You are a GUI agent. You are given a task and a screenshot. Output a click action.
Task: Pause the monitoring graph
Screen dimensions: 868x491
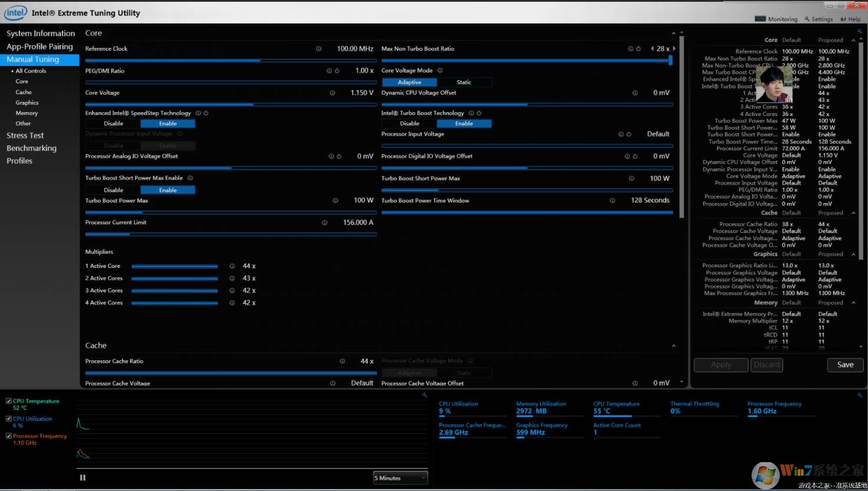(82, 477)
